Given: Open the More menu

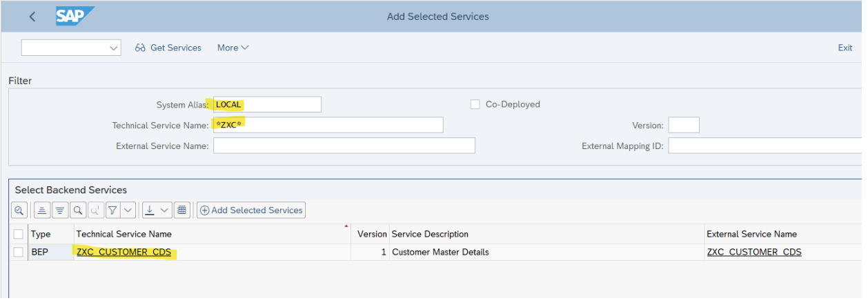Looking at the screenshot, I should (233, 48).
